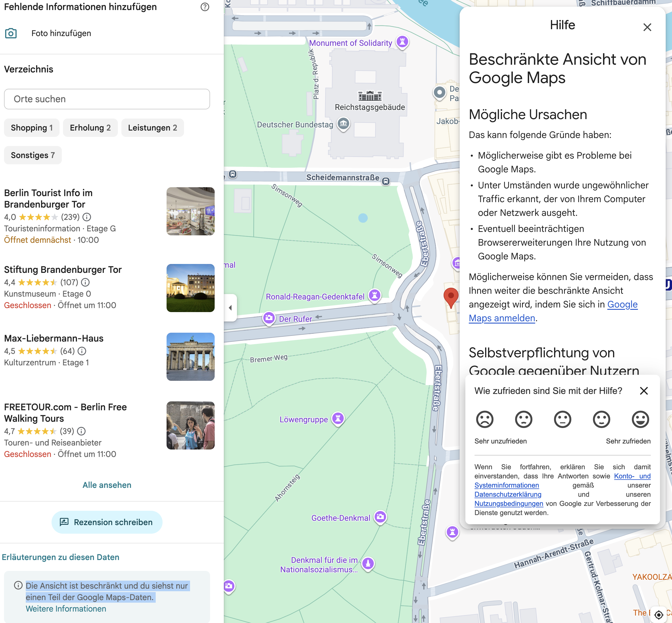Open the Alle ansehen link

pyautogui.click(x=107, y=485)
